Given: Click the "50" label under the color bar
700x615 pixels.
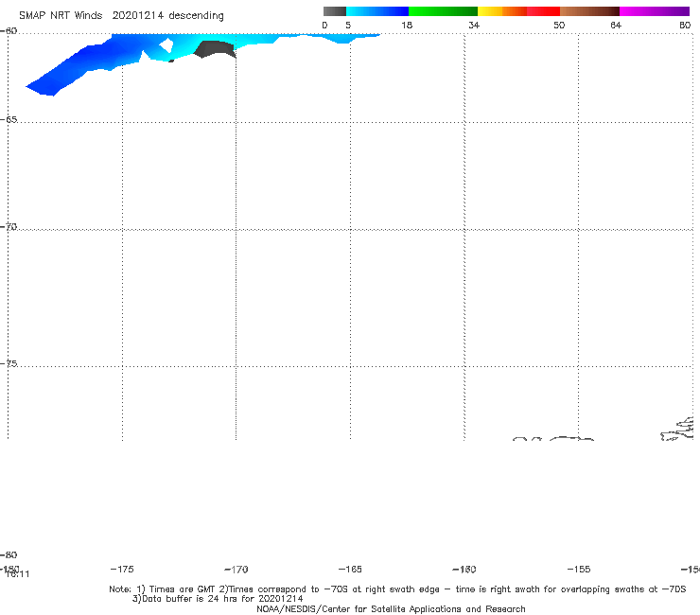Looking at the screenshot, I should pos(559,25).
